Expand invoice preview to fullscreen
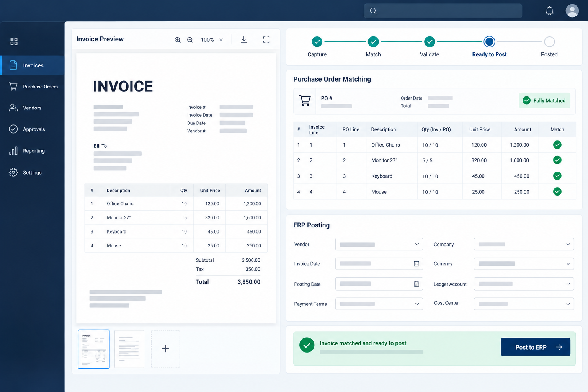Image resolution: width=588 pixels, height=392 pixels. coord(266,39)
